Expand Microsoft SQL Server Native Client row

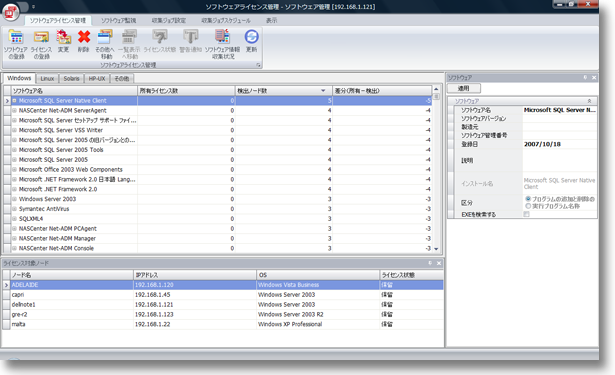(15, 100)
